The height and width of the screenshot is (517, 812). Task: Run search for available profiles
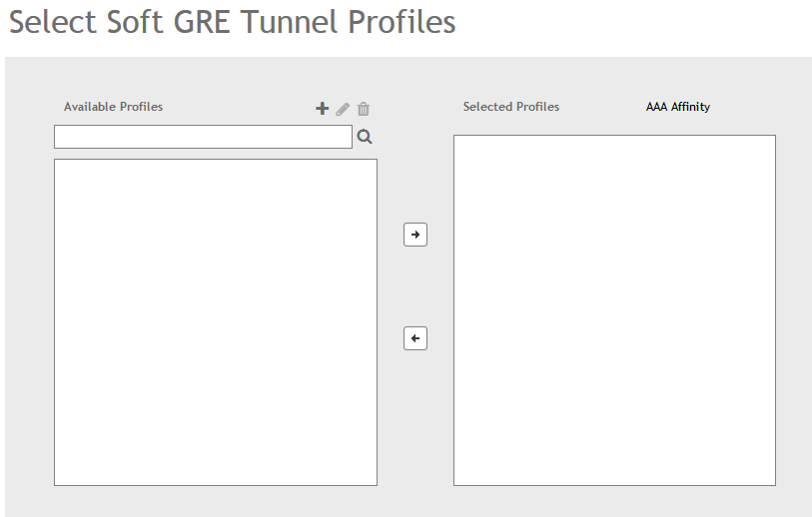[x=365, y=137]
